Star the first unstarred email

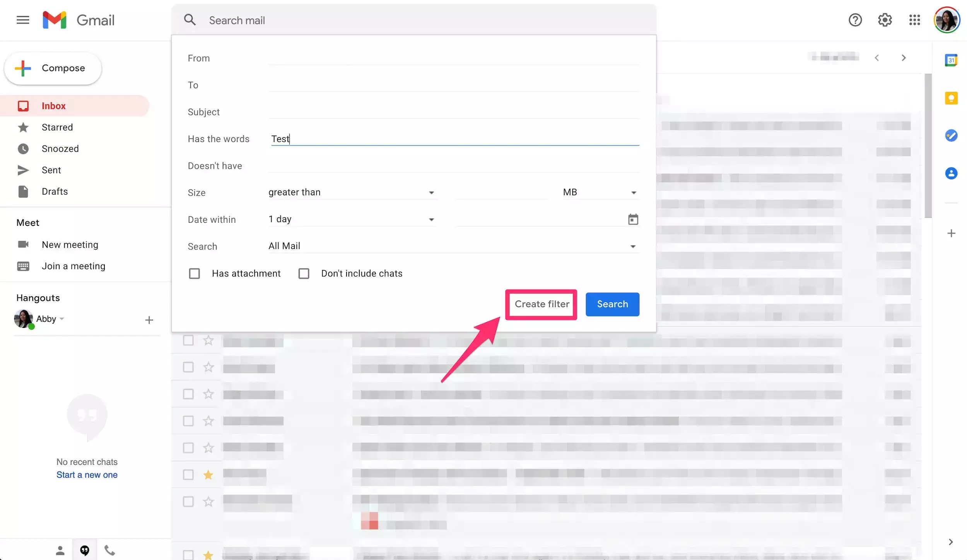(x=208, y=340)
